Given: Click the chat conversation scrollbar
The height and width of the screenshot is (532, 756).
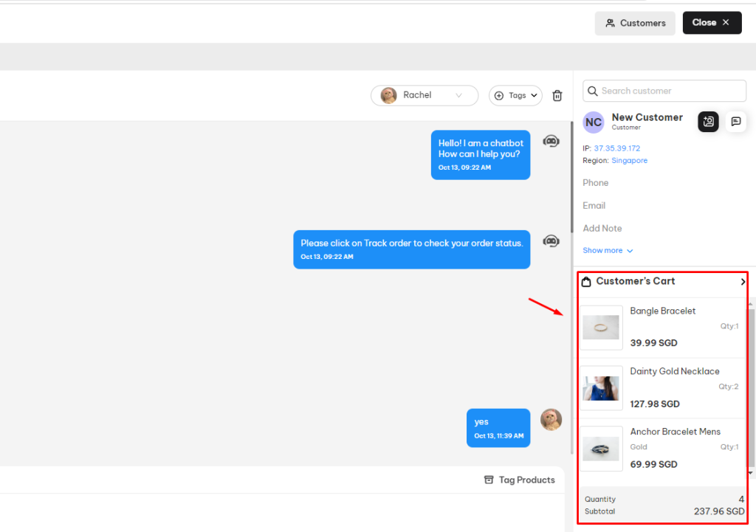Looking at the screenshot, I should click(572, 177).
